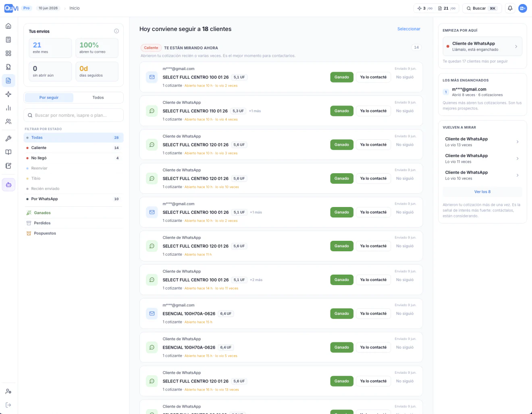Click Ganado on first SELECT FULL CENTRO 100 card

click(342, 77)
